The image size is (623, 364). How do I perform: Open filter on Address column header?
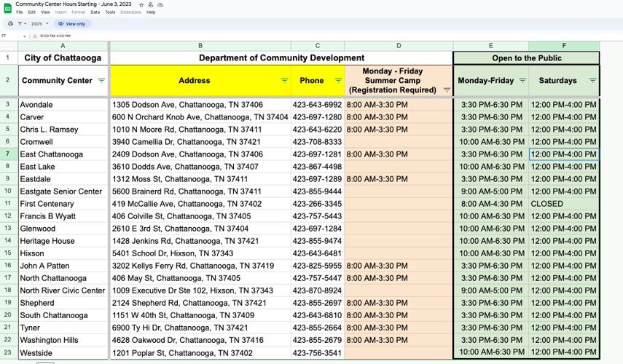[284, 81]
